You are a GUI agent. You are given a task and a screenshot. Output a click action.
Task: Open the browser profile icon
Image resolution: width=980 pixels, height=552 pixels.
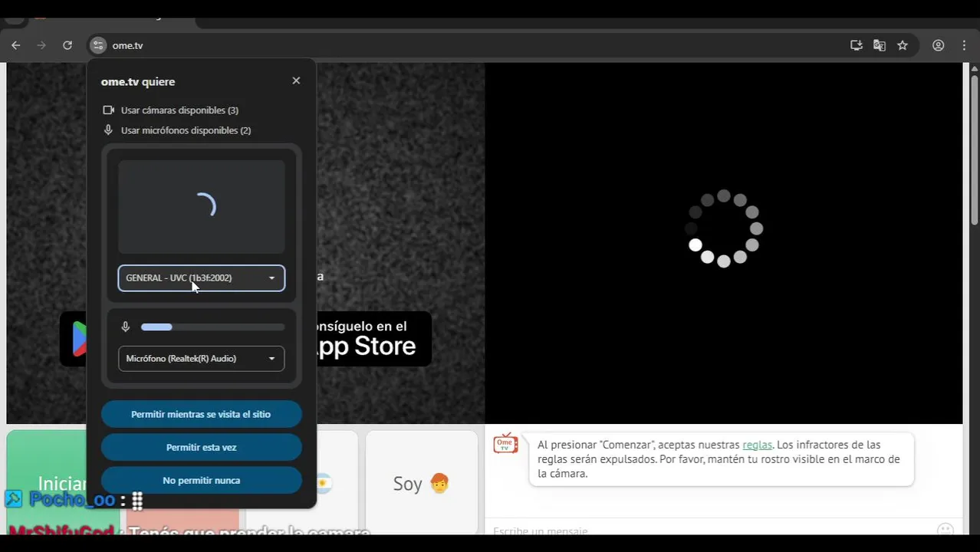tap(938, 45)
